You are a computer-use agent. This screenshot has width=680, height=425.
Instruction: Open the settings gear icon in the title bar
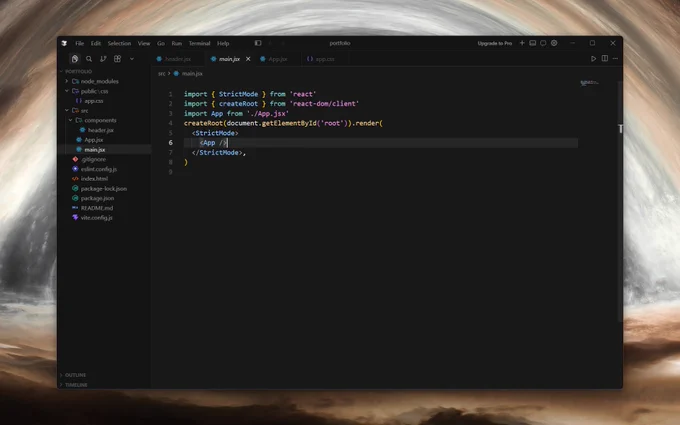pyautogui.click(x=554, y=43)
